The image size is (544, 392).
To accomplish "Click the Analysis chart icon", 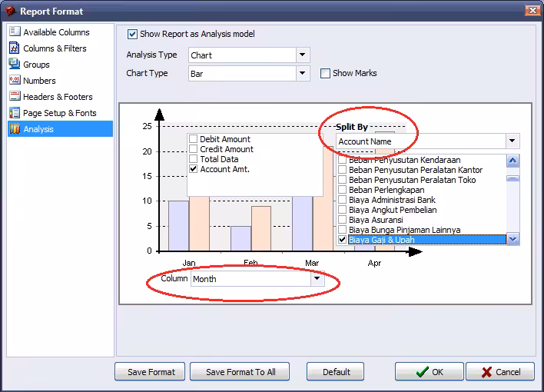I will click(15, 129).
